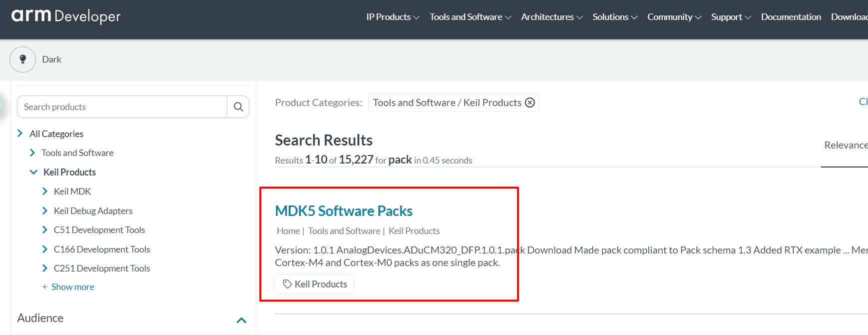Expand the C51 Development Tools chevron
The width and height of the screenshot is (868, 335).
point(45,229)
